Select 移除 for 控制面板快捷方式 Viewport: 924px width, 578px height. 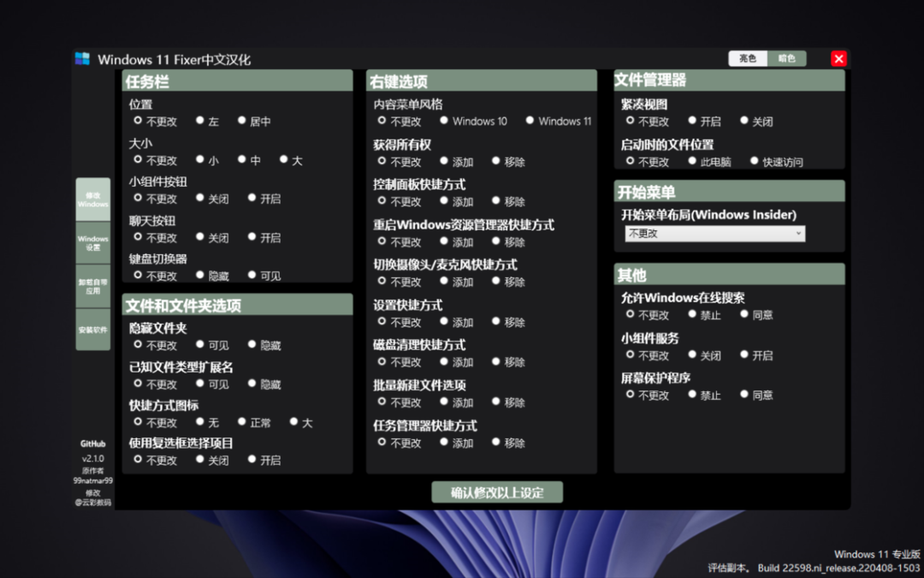tap(508, 202)
